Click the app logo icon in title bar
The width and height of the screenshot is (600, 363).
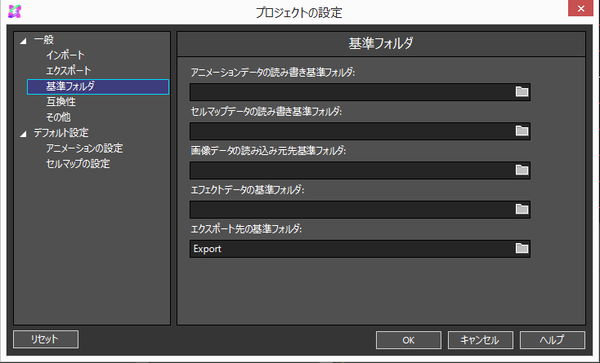15,11
